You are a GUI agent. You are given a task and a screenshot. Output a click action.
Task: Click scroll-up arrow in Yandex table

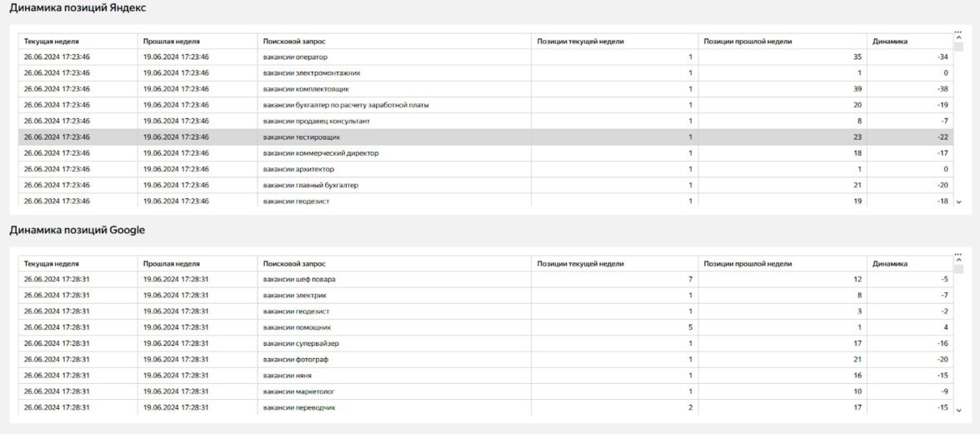[x=958, y=38]
